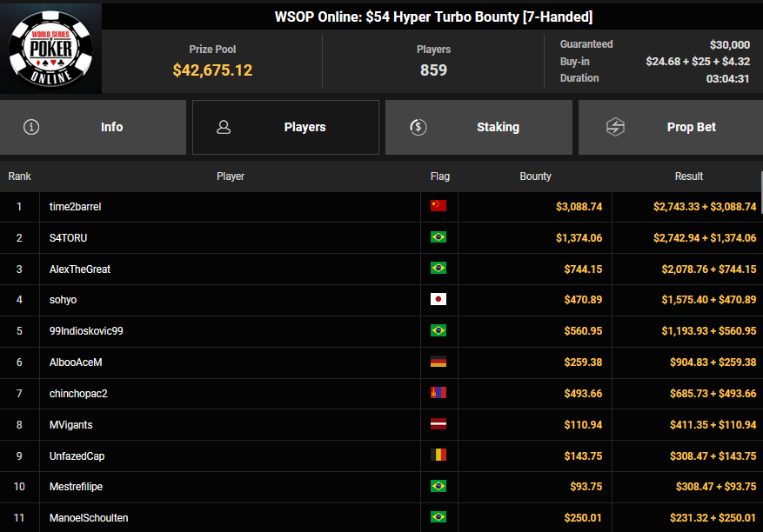Viewport: 763px width, 532px height.
Task: Click the $42,675.12 prize pool amount
Action: point(212,70)
